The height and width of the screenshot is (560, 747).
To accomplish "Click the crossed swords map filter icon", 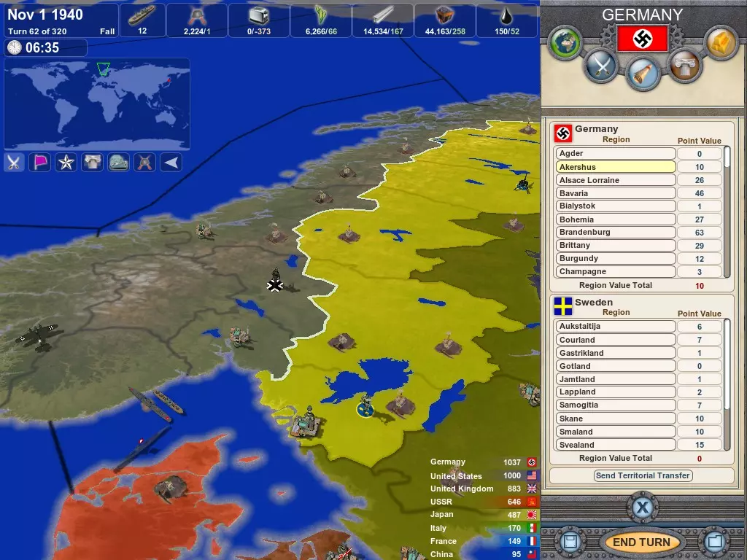I will tap(15, 163).
